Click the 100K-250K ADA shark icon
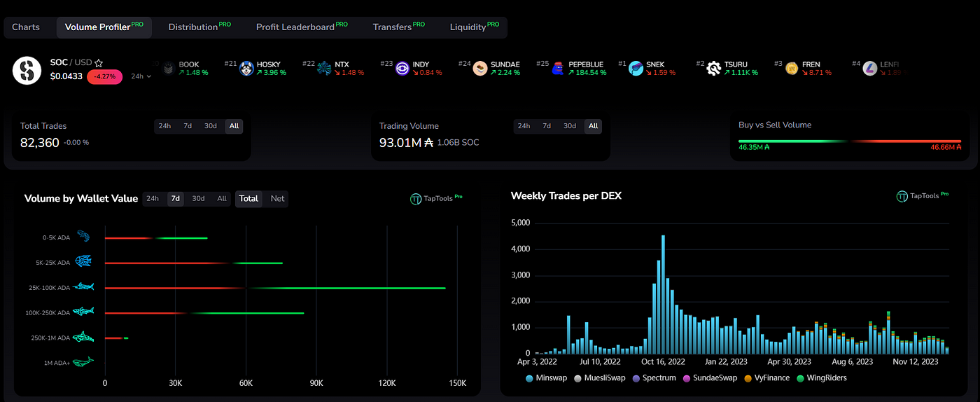980x402 pixels. [x=83, y=312]
